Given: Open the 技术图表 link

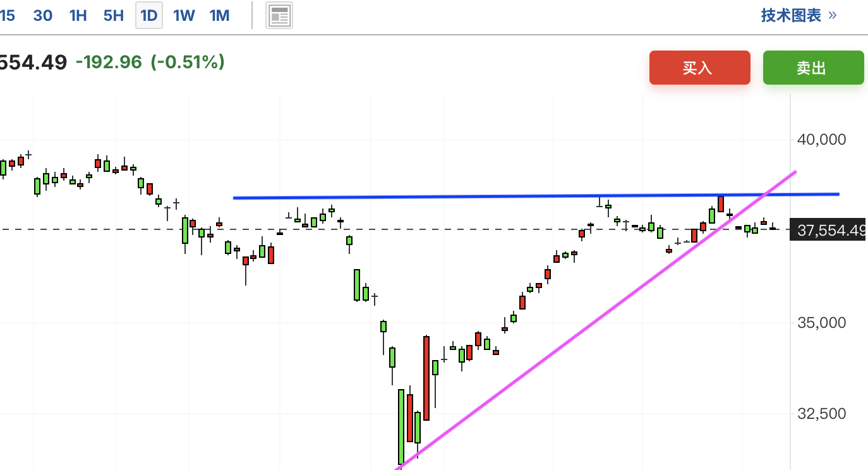Looking at the screenshot, I should [791, 15].
